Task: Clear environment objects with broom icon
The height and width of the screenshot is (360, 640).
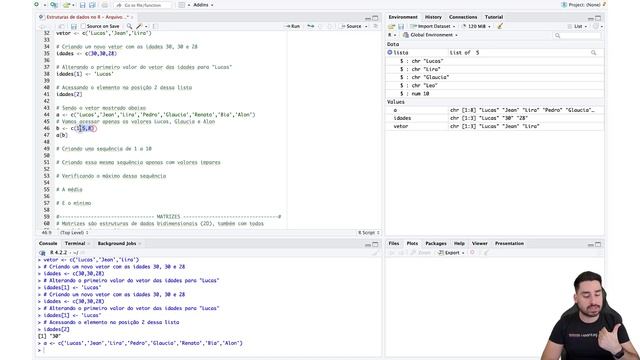Action: coord(500,26)
